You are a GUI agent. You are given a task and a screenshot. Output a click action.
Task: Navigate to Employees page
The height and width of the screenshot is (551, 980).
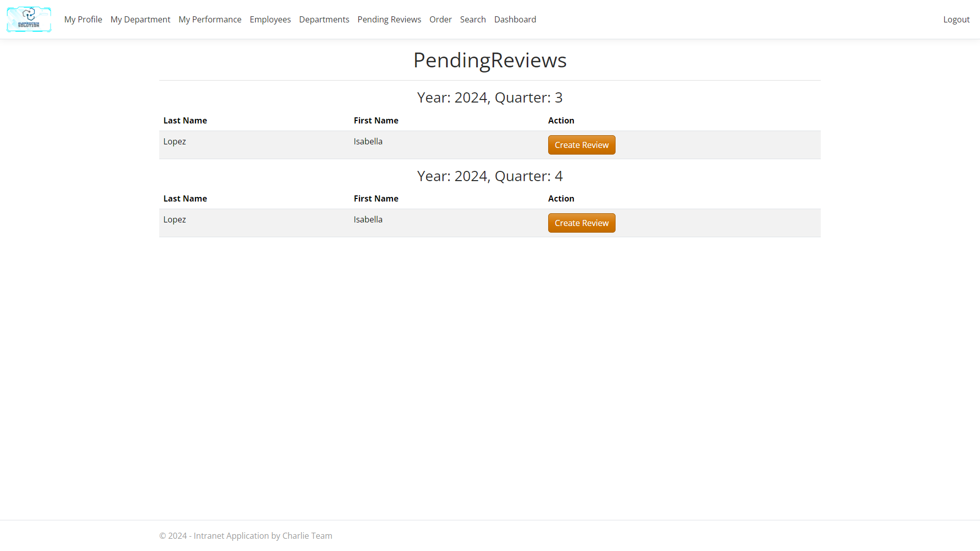click(x=270, y=19)
